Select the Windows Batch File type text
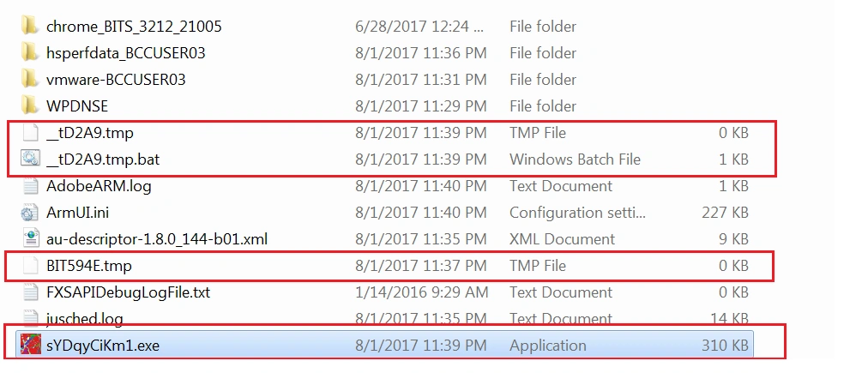Screen dimensions: 868x373 tap(575, 159)
